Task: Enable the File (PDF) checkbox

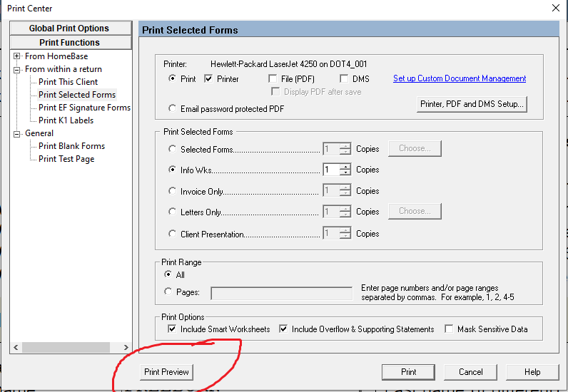Action: click(273, 79)
